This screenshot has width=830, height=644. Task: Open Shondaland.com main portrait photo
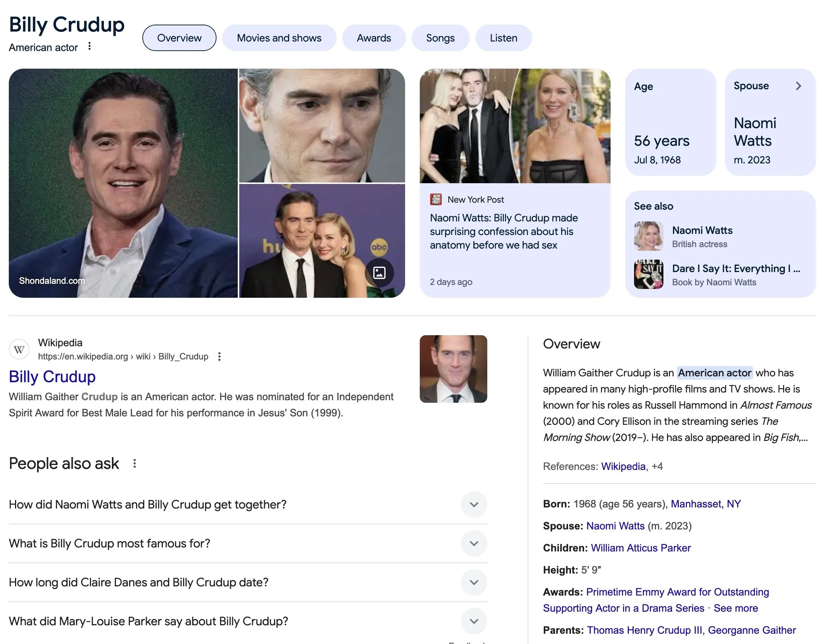(x=123, y=182)
